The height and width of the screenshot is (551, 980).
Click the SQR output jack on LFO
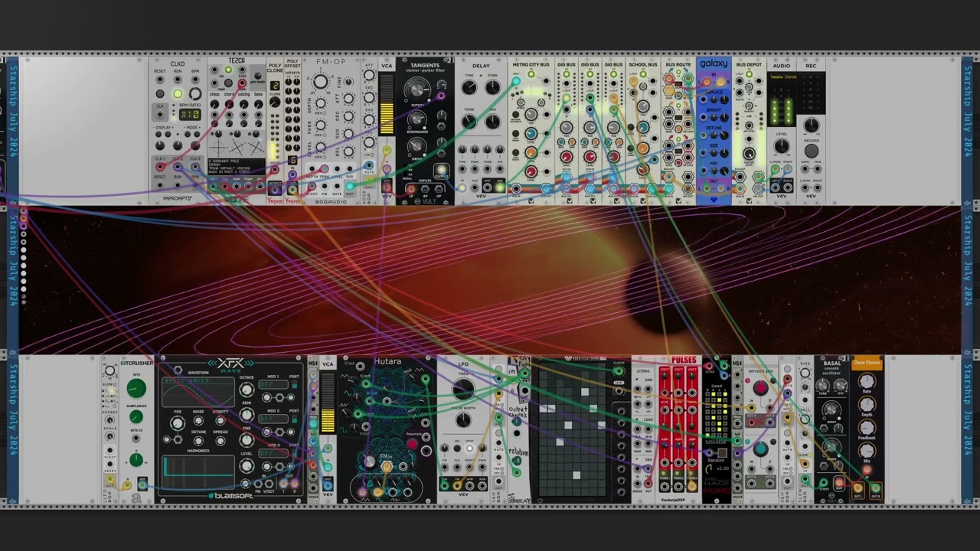click(x=482, y=485)
